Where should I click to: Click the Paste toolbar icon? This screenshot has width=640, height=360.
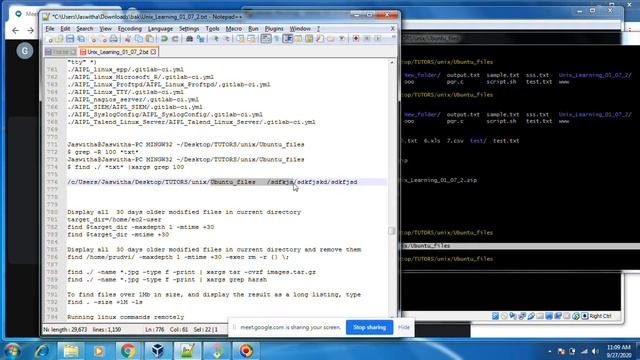[x=150, y=39]
